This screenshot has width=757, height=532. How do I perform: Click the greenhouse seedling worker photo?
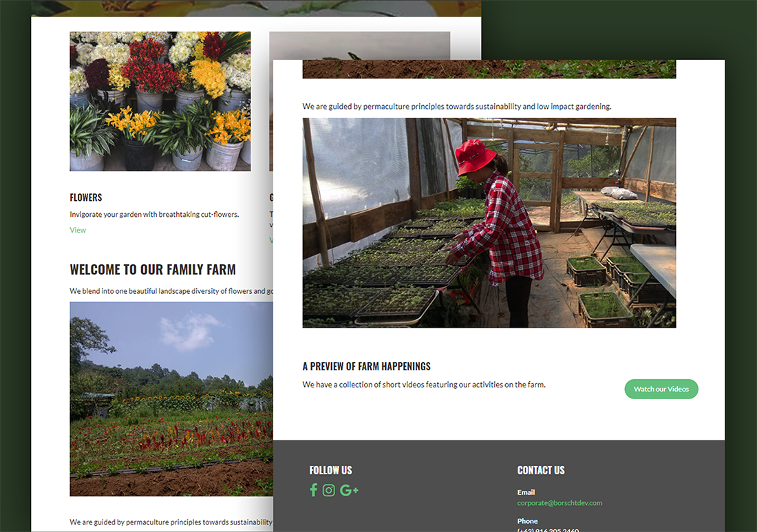pos(489,223)
